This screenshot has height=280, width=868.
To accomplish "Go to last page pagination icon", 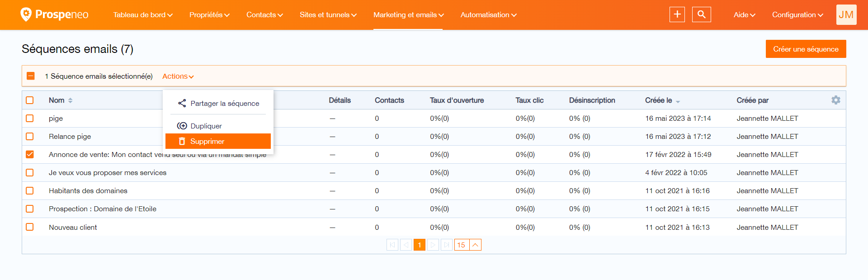I will click(447, 245).
